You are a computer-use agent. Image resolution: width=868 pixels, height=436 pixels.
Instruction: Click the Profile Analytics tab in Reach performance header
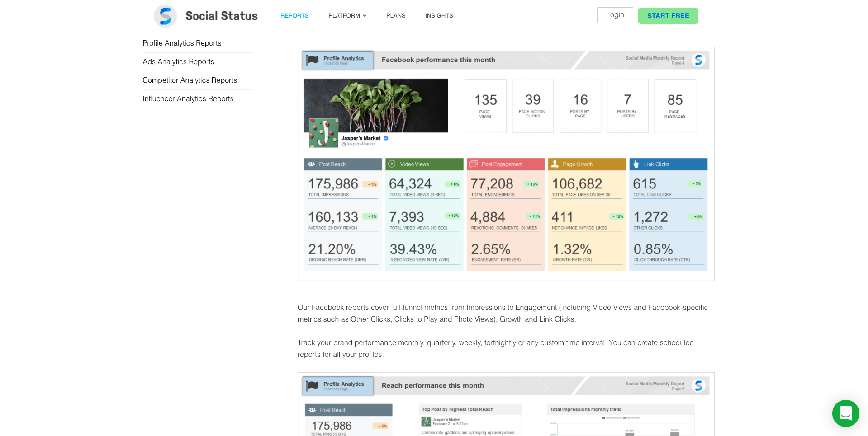[x=337, y=386]
